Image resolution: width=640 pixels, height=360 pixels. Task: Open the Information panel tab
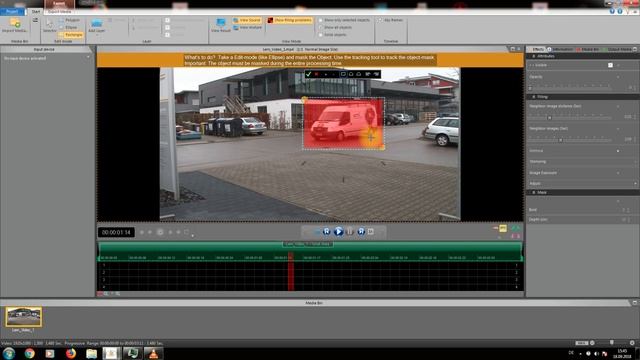click(x=561, y=49)
